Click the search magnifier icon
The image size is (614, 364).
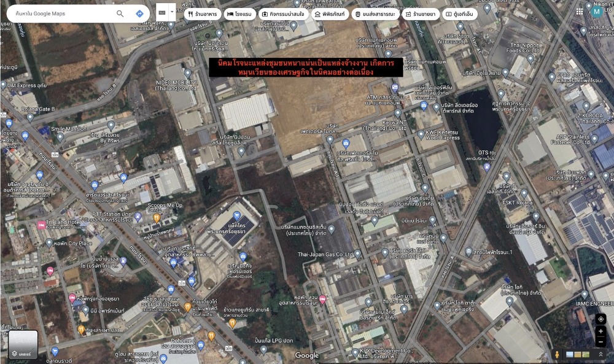[120, 14]
